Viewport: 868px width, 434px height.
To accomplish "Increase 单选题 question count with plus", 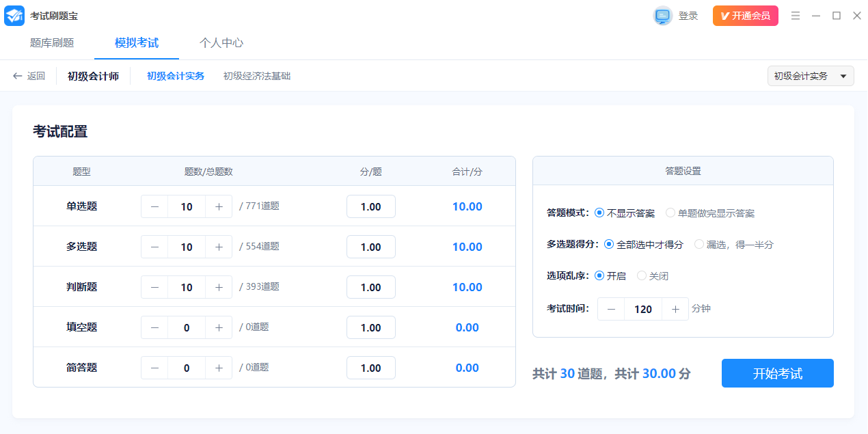I will pos(219,206).
